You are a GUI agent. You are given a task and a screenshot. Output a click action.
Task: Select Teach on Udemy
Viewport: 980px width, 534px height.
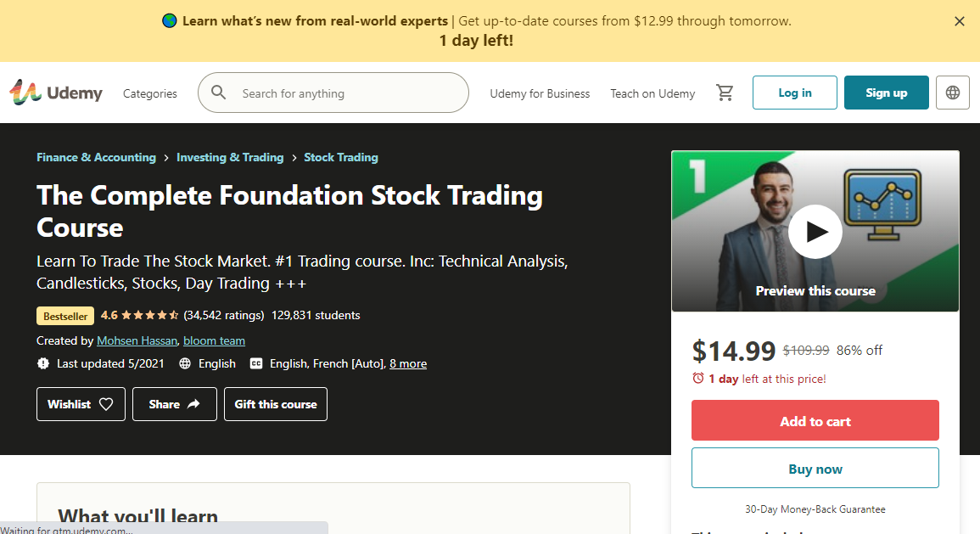coord(652,93)
